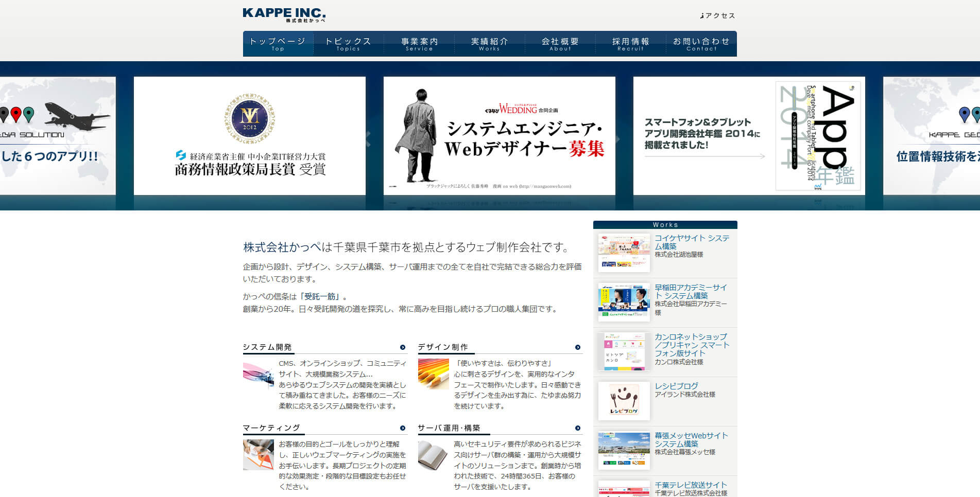Open the レシピブログ link
Viewport: 980px width, 497px height.
tap(677, 386)
